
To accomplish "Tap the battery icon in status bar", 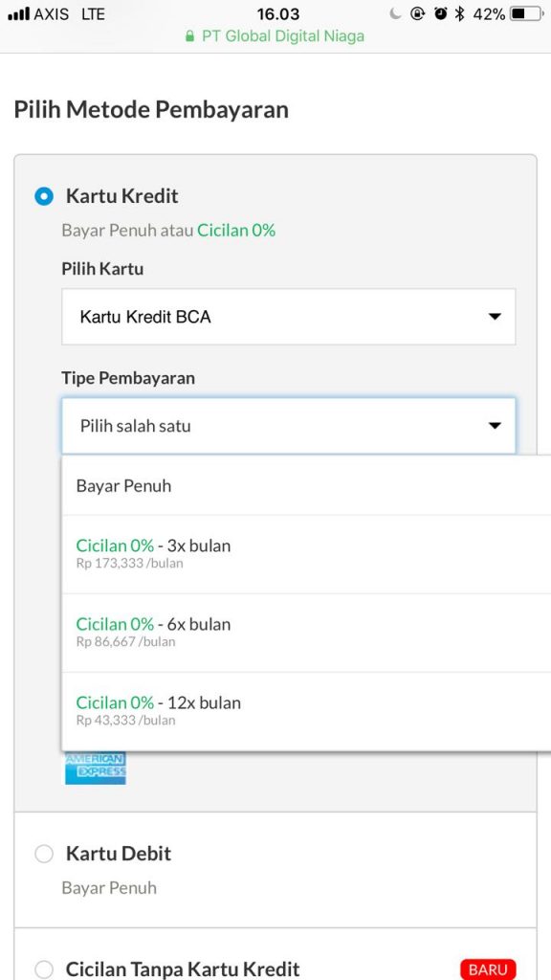I will point(525,13).
